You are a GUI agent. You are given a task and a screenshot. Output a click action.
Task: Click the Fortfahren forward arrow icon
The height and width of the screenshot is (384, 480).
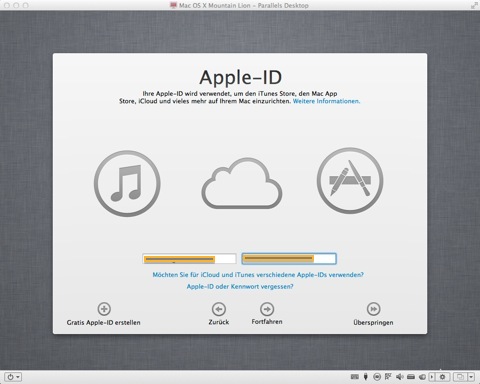click(267, 309)
